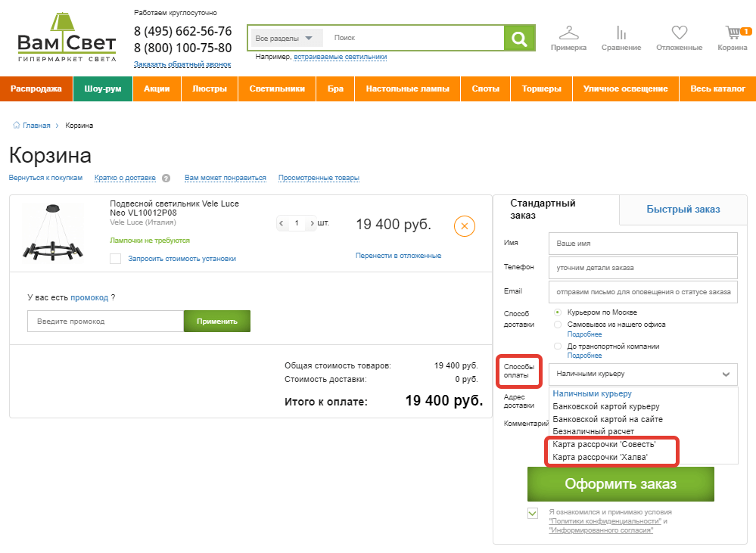This screenshot has height=553, width=756.
Task: Click the delivery help question mark icon
Action: pos(166,179)
